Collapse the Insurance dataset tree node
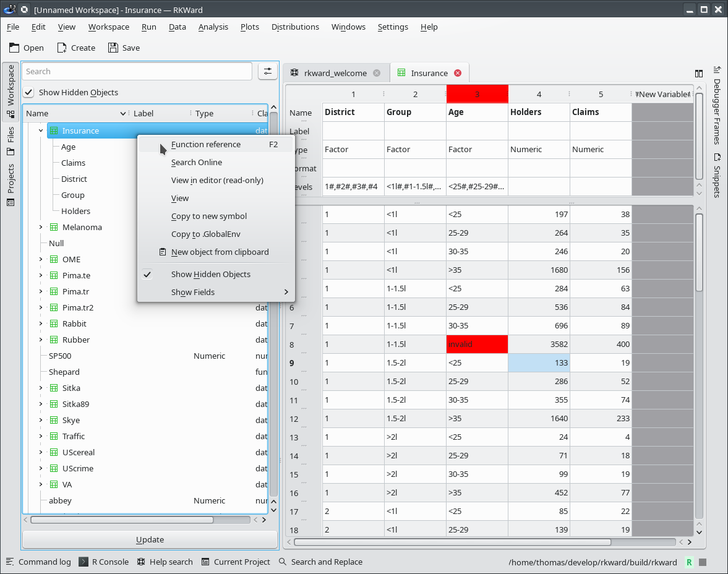Image resolution: width=728 pixels, height=574 pixels. pyautogui.click(x=41, y=131)
